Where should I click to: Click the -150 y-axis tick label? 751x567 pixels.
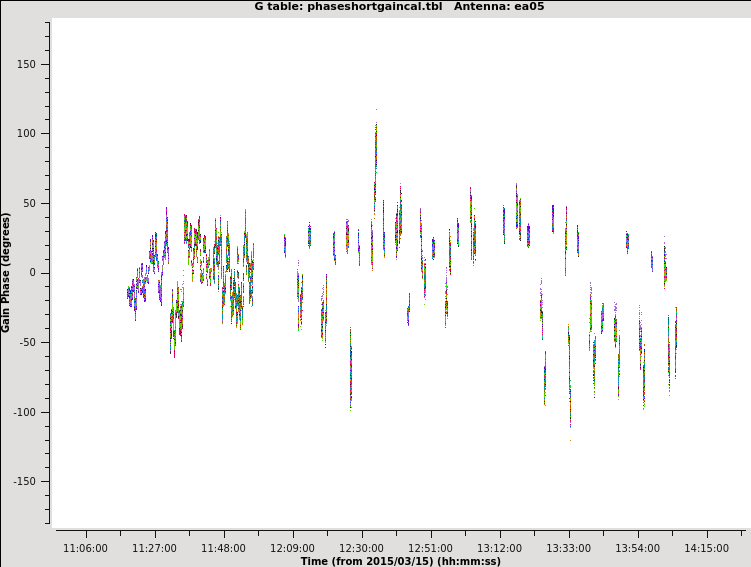[23, 481]
